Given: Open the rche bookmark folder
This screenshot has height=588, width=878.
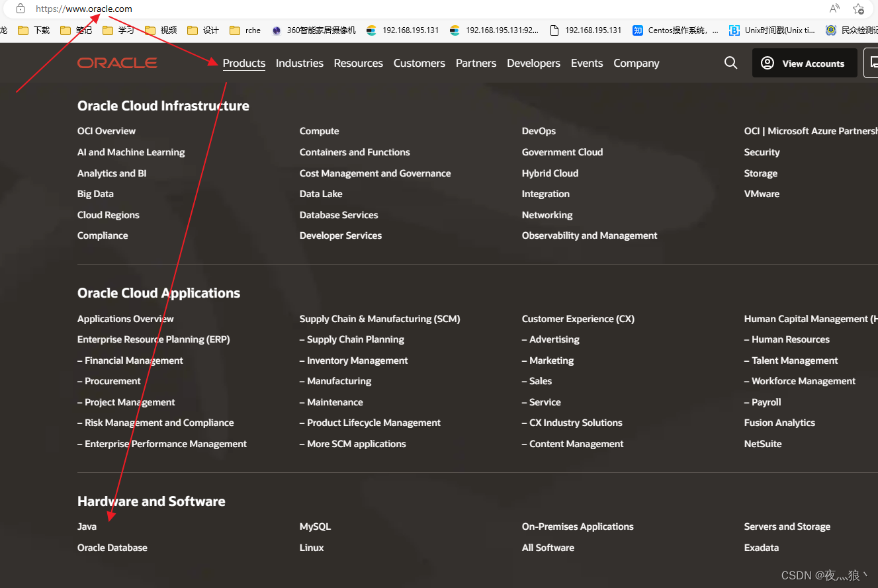Looking at the screenshot, I should pyautogui.click(x=245, y=30).
